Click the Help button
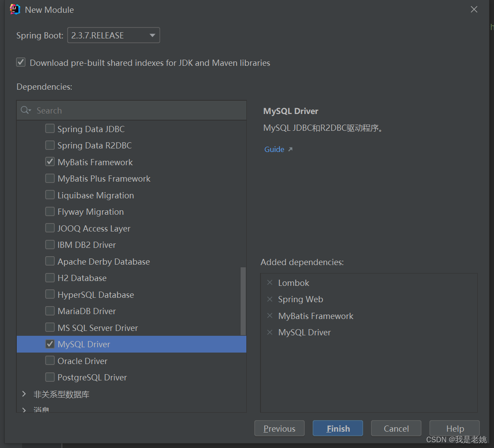This screenshot has height=448, width=494. pos(455,428)
